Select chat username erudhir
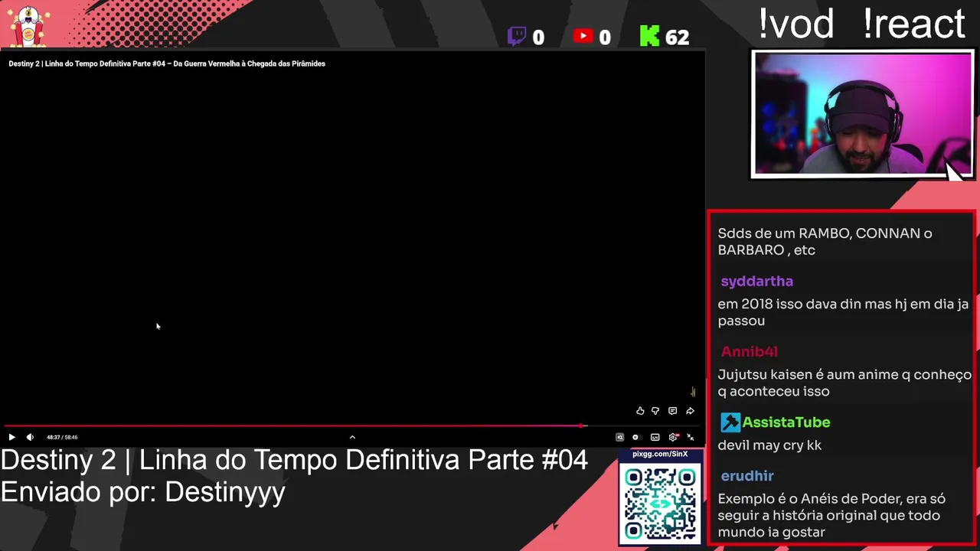980x551 pixels. [747, 475]
